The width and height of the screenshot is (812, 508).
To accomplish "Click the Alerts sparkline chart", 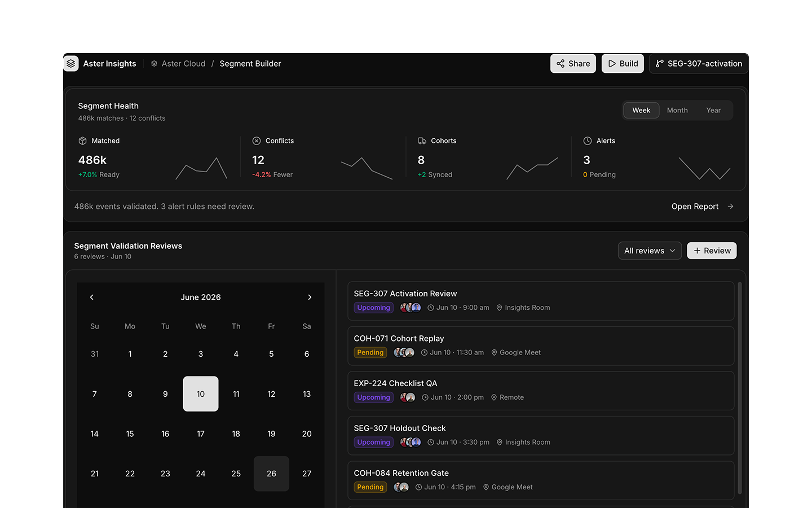I will [704, 168].
